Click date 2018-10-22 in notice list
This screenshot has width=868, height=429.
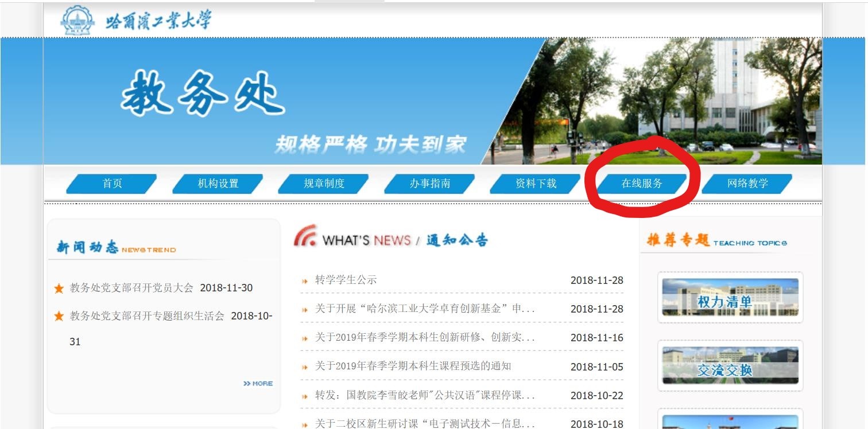pyautogui.click(x=597, y=396)
